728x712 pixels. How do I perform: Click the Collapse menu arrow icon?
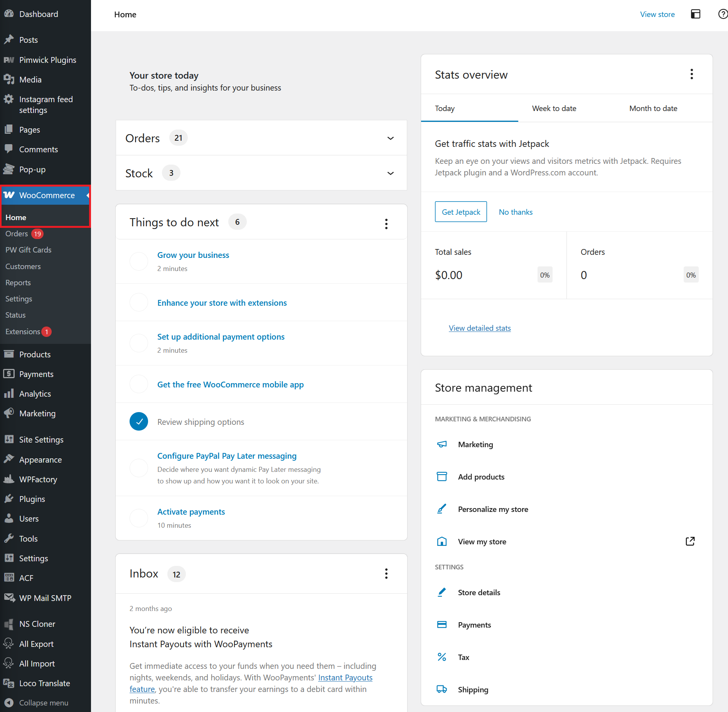9,703
